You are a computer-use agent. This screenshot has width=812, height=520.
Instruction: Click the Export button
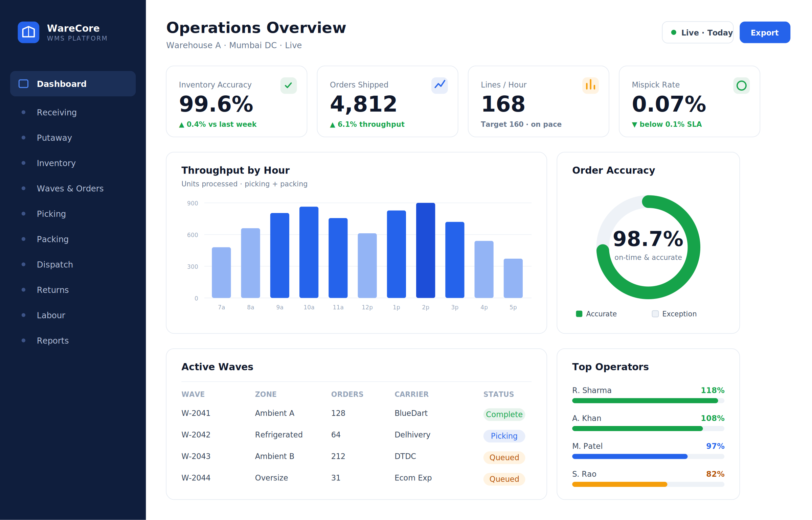[x=765, y=32]
